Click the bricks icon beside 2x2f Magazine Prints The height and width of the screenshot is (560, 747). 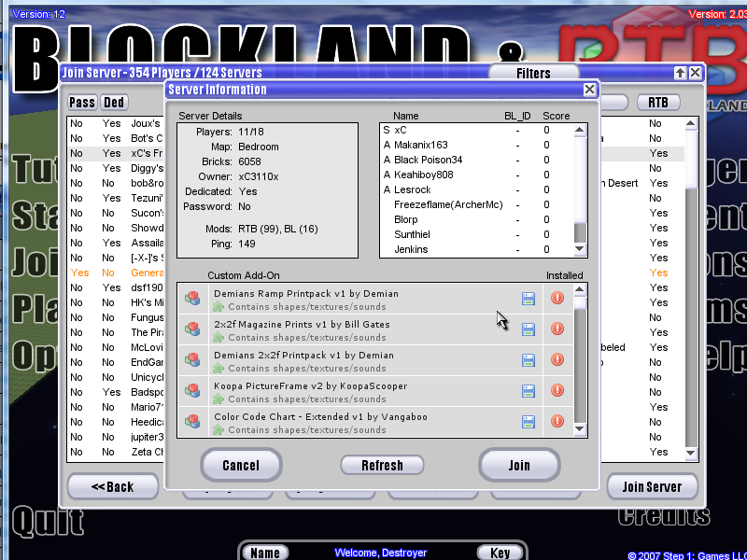coord(192,329)
